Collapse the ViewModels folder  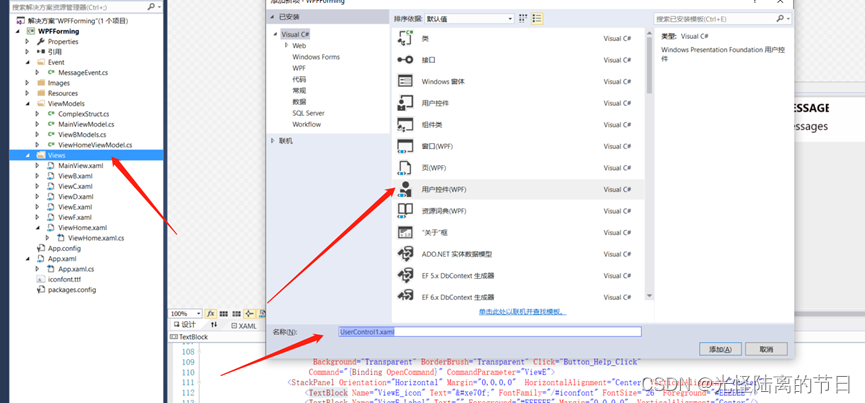point(26,104)
